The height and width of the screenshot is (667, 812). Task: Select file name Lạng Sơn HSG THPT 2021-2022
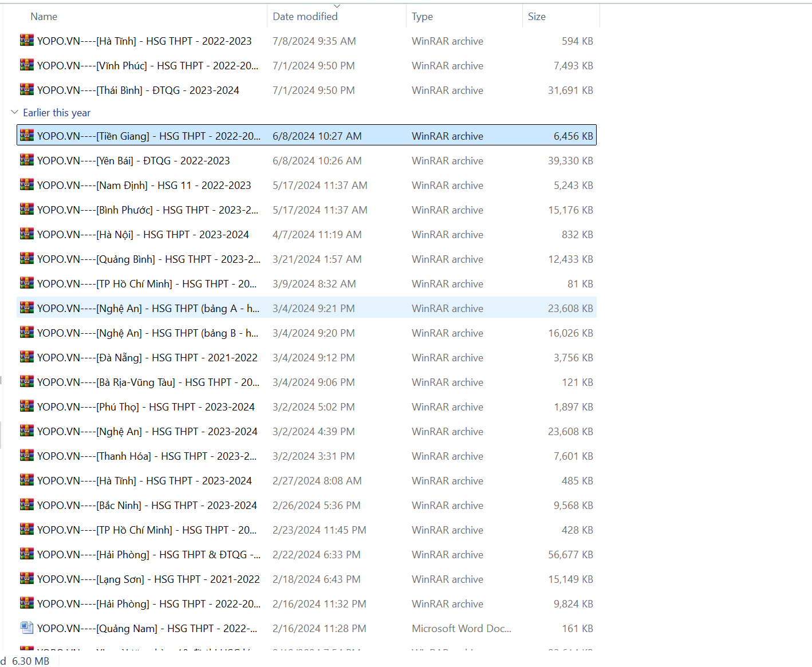148,579
